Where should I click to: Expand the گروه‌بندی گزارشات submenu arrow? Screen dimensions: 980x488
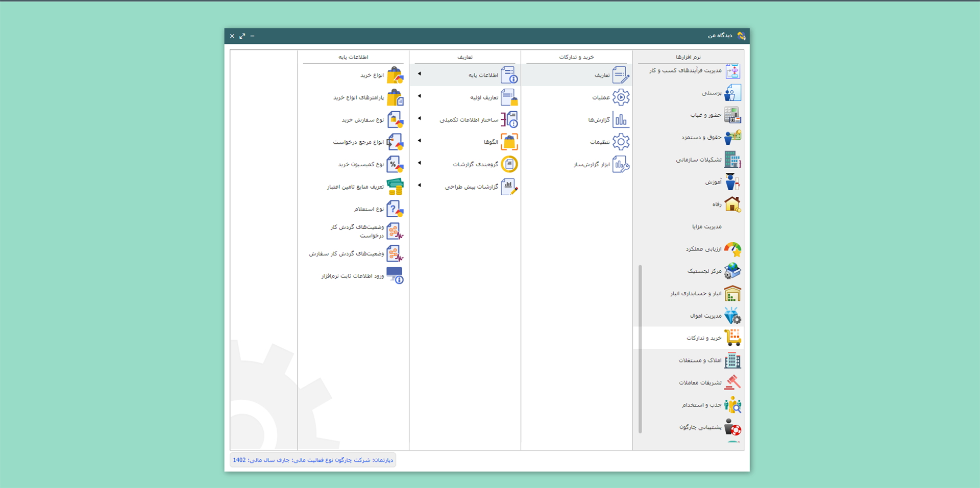point(420,163)
